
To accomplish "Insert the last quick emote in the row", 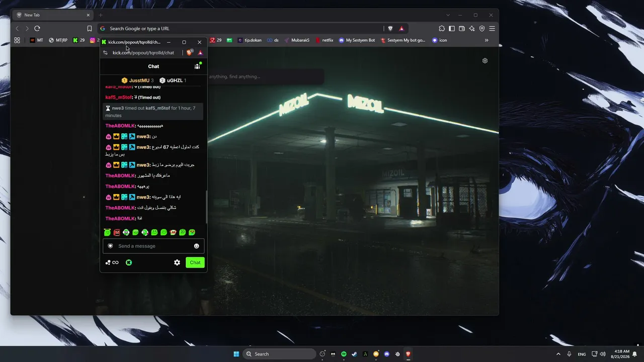I will click(x=192, y=232).
